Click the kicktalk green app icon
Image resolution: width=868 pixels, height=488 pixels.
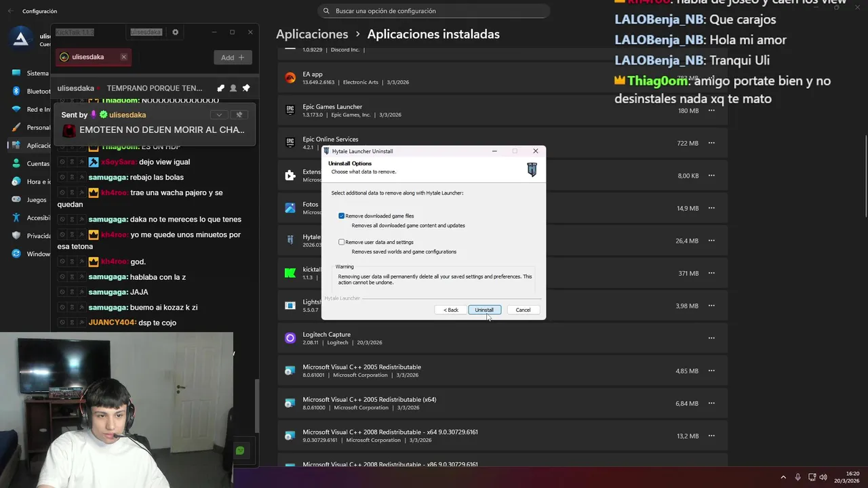pos(290,273)
